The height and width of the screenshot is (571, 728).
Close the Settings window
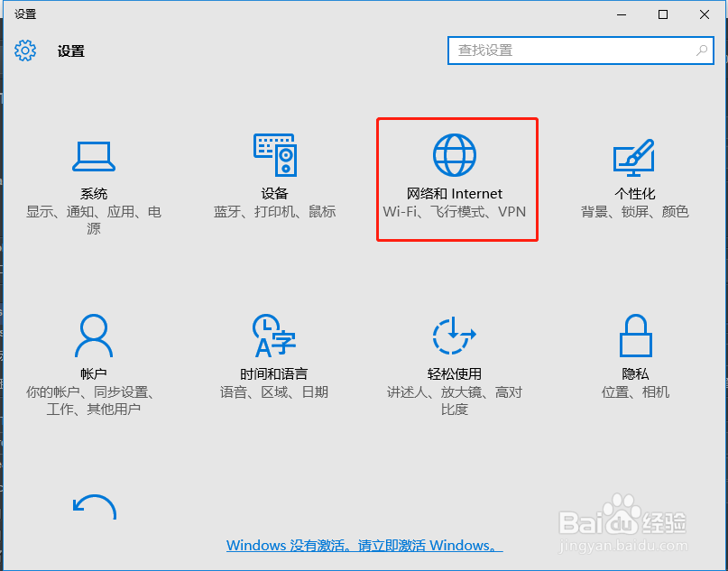point(705,14)
